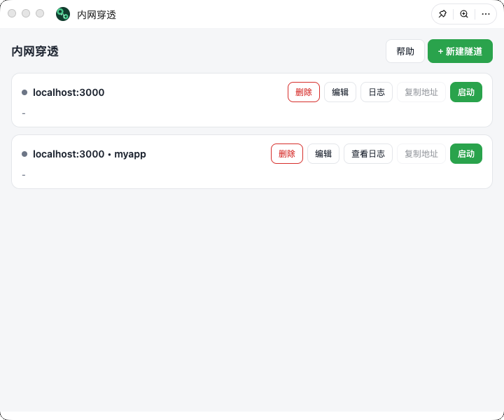
Task: Click the 帮助 help button
Action: (405, 51)
